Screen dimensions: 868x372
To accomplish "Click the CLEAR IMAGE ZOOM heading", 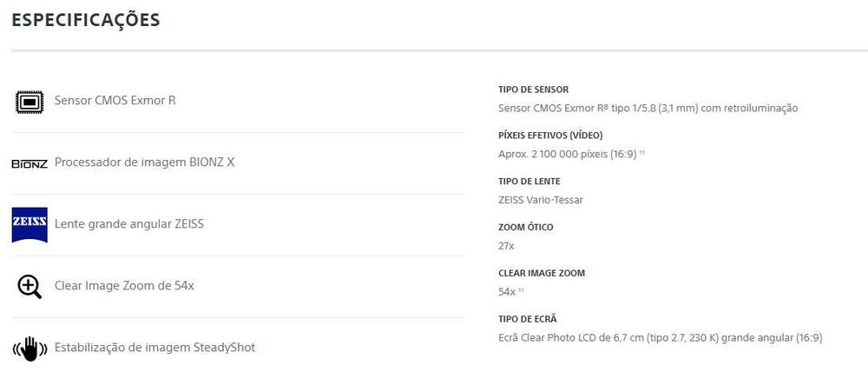I will pyautogui.click(x=541, y=273).
